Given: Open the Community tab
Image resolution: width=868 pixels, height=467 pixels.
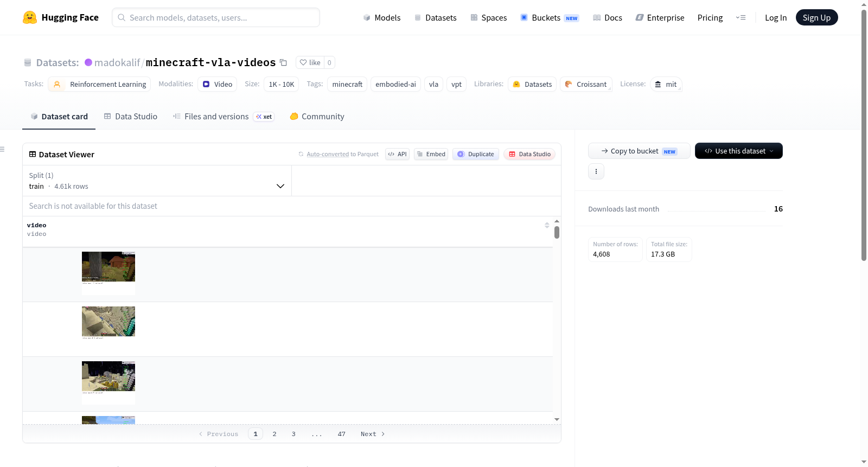Looking at the screenshot, I should point(317,117).
